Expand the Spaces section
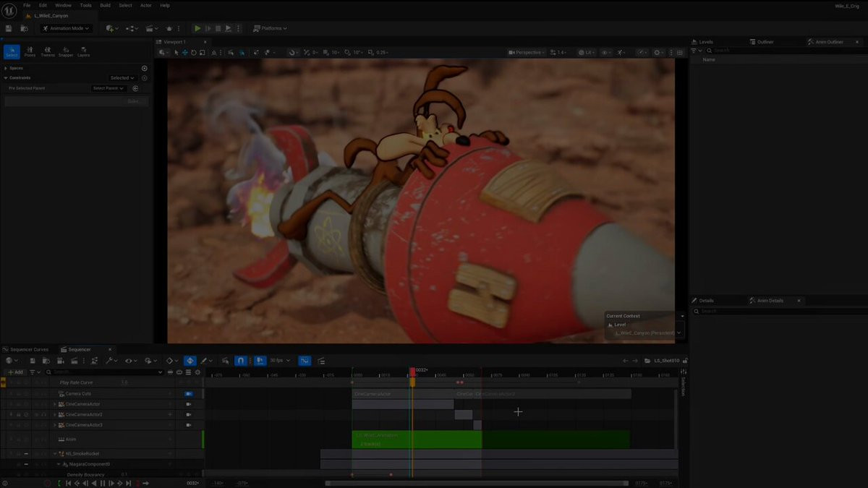868x488 pixels. (x=6, y=68)
